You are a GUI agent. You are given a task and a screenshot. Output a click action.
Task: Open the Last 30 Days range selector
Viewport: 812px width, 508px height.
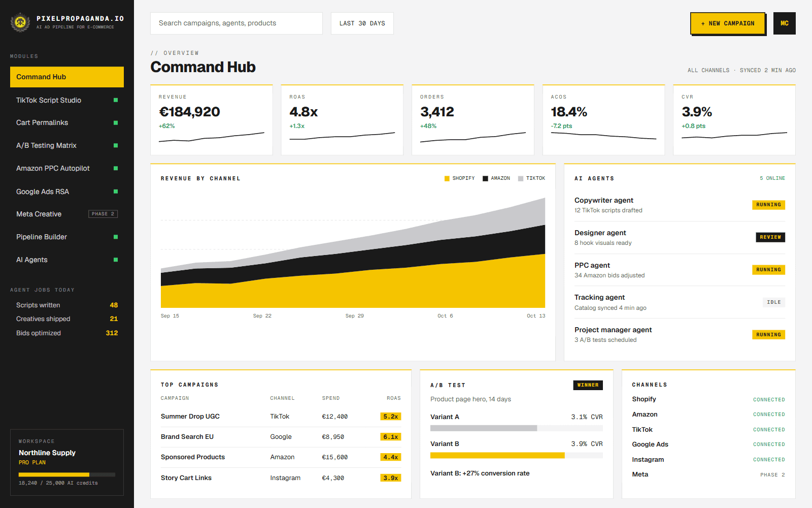pos(362,23)
